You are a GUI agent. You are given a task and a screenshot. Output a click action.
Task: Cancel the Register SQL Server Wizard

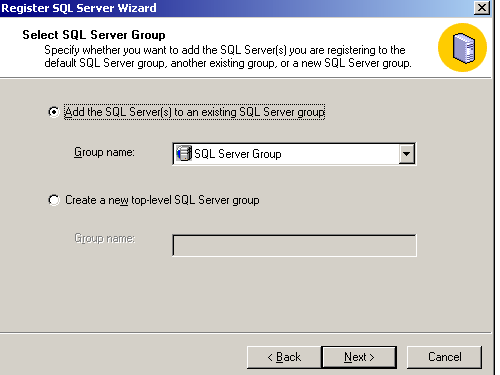click(x=444, y=357)
